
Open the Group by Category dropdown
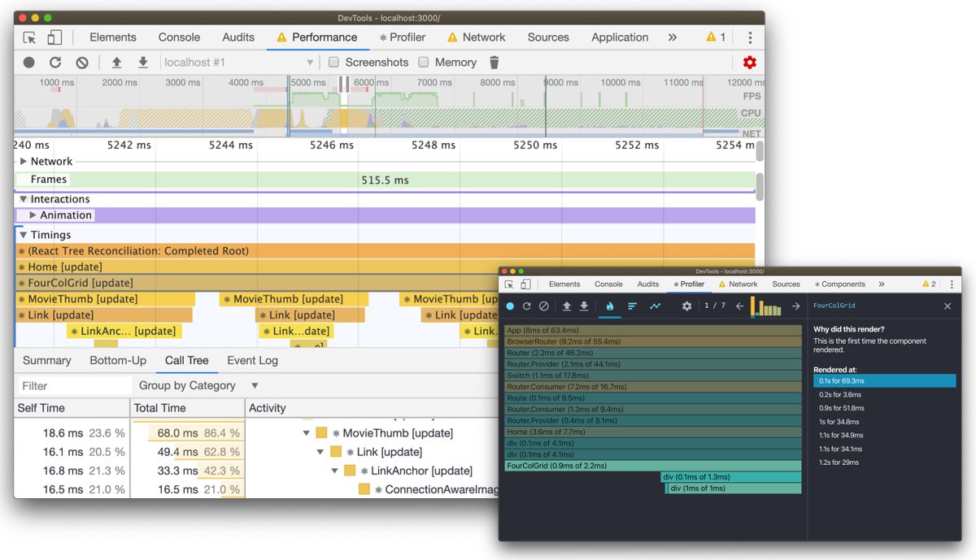click(198, 386)
